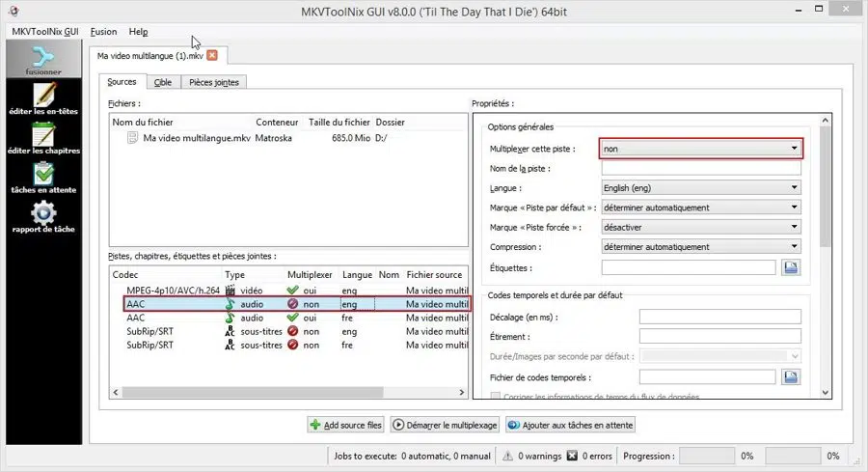Viewport: 868px width, 472px height.
Task: Click the track list horizontal scrollbar thumb
Action: tap(253, 392)
